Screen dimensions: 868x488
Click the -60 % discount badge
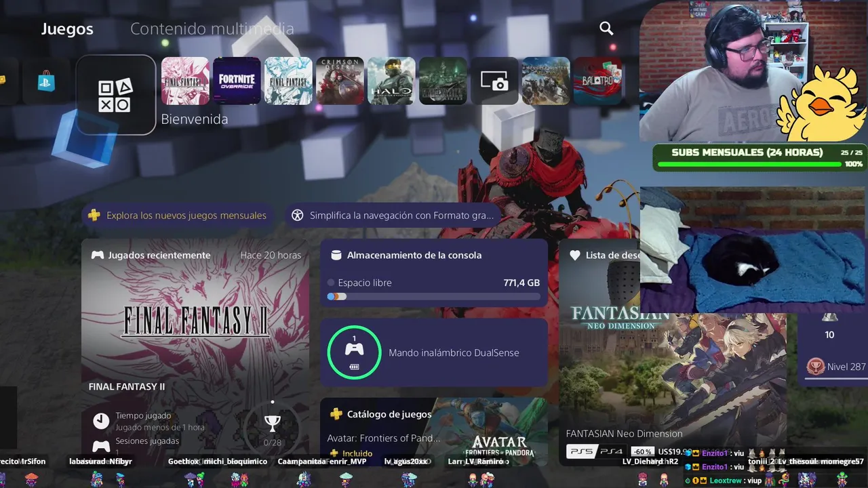coord(642,451)
